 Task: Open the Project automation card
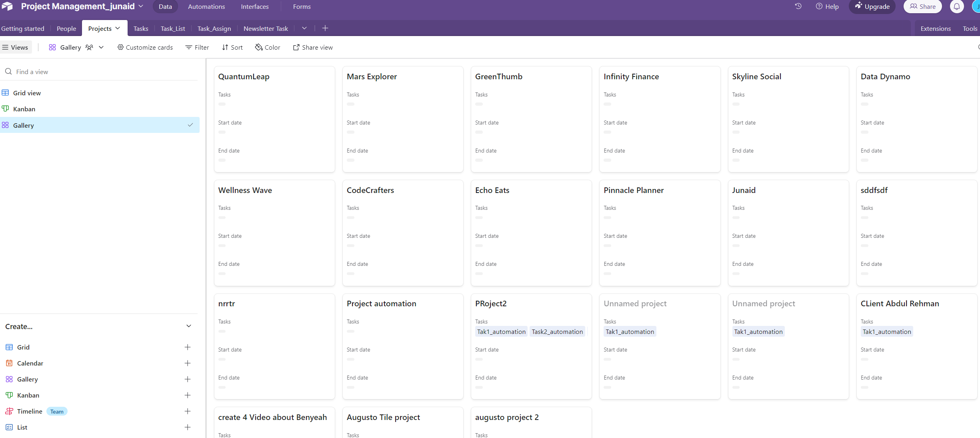403,346
